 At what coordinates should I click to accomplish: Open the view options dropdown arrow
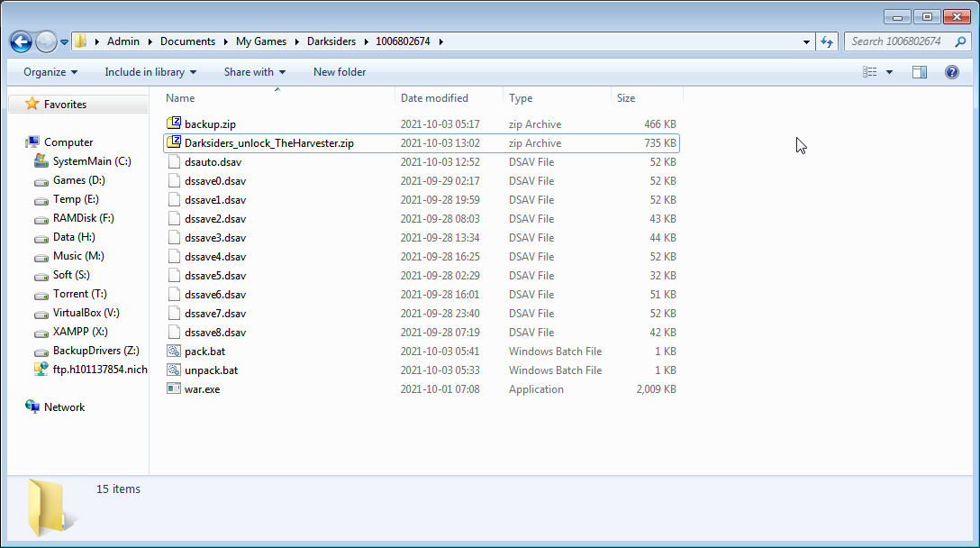pos(889,72)
